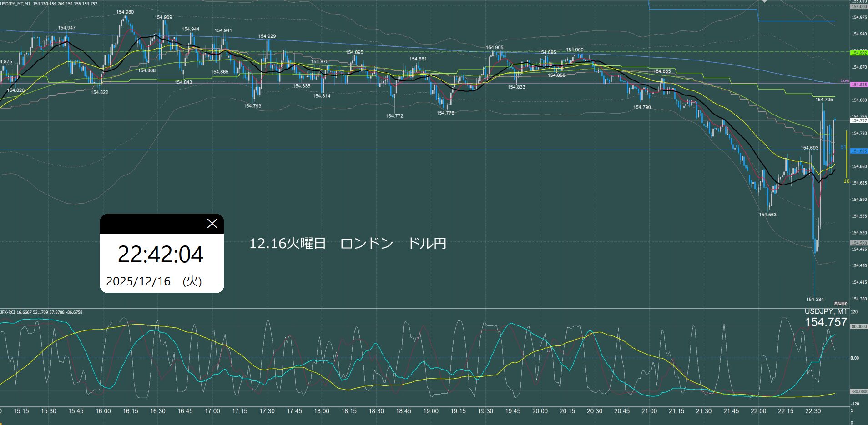Select the green 154.902 price tag
This screenshot has height=425, width=868.
(859, 53)
